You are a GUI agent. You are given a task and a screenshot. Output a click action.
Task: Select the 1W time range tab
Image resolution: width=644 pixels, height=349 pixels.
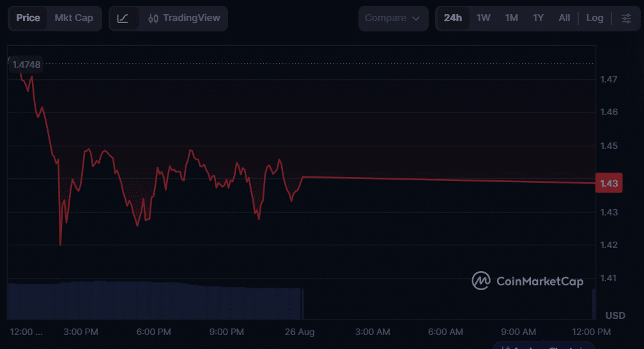click(x=484, y=18)
